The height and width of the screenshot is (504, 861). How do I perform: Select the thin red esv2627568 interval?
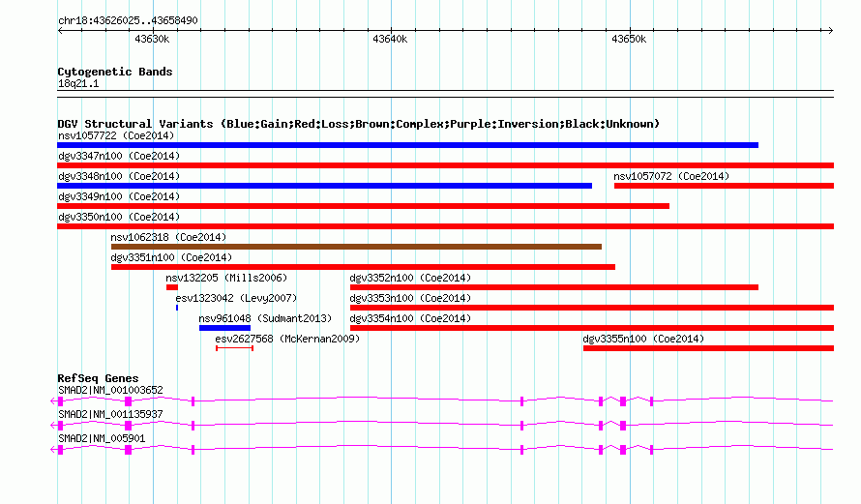[x=234, y=348]
